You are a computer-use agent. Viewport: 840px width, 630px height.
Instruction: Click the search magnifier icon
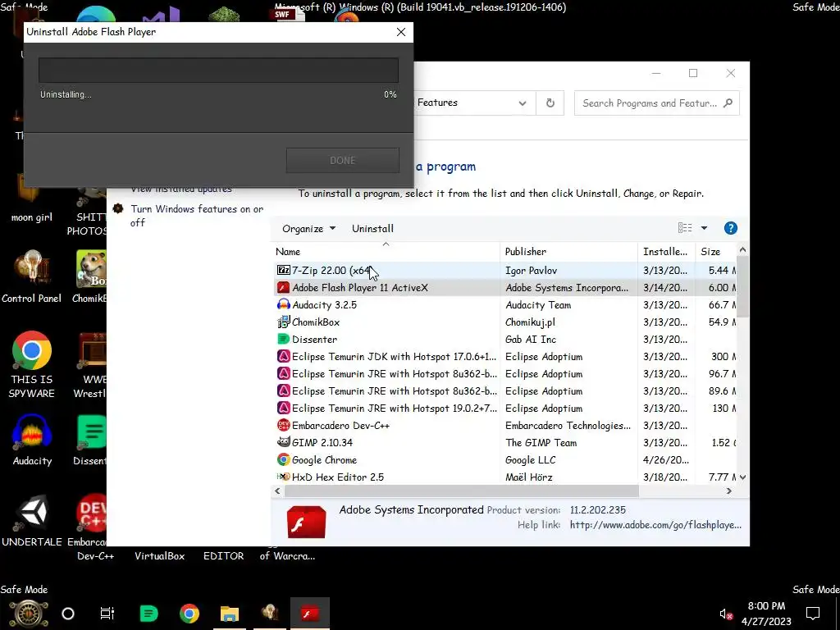click(728, 103)
